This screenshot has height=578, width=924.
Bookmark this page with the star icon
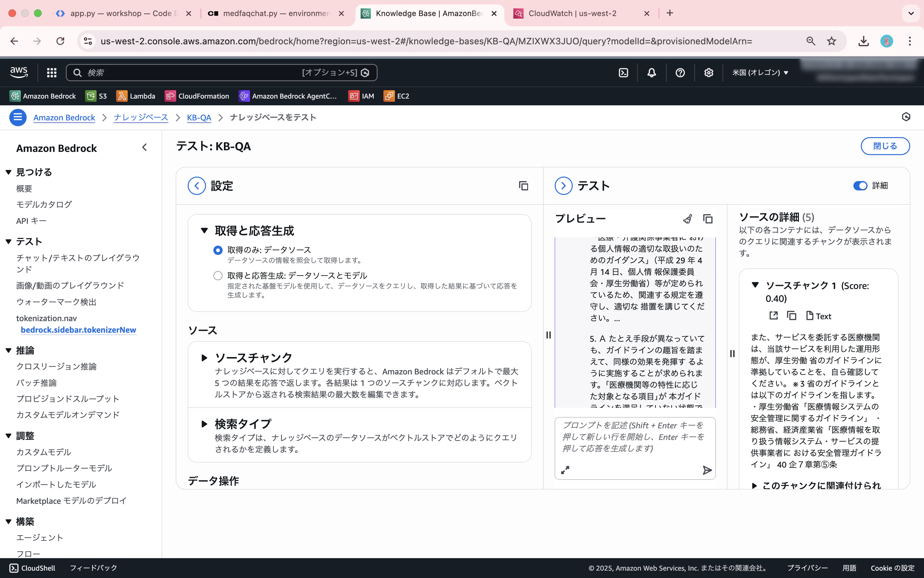pyautogui.click(x=831, y=41)
